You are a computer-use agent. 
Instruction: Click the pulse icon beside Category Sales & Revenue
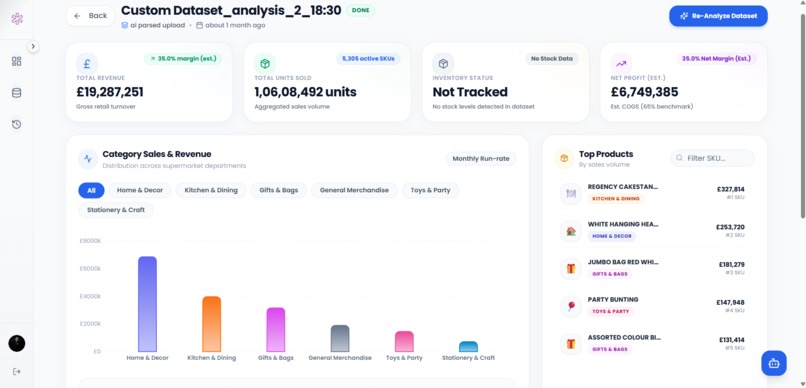click(x=88, y=159)
